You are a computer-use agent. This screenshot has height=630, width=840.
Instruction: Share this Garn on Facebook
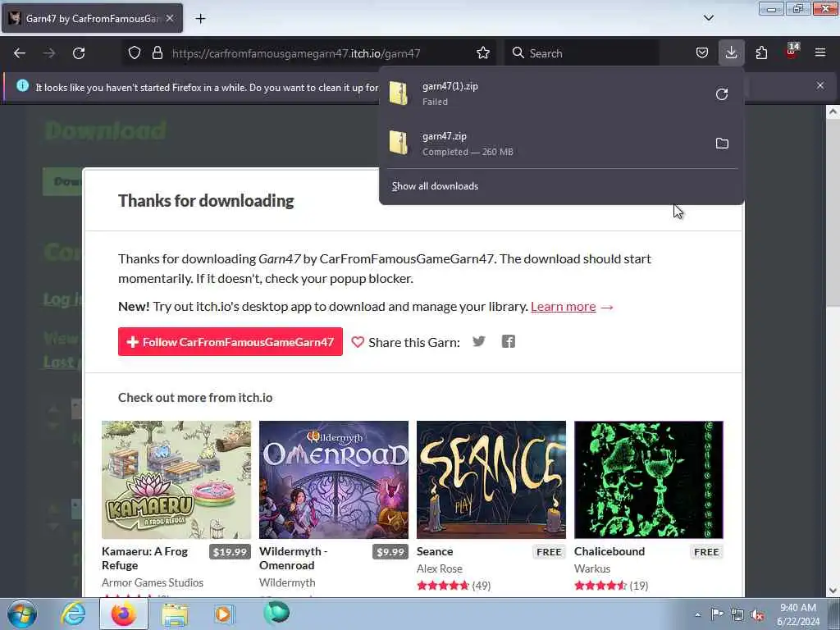pyautogui.click(x=509, y=341)
